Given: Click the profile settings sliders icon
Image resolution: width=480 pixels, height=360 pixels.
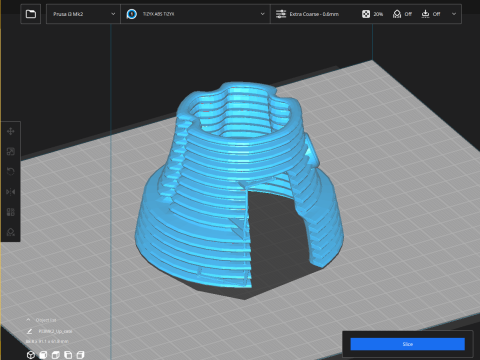Looking at the screenshot, I should (x=281, y=14).
